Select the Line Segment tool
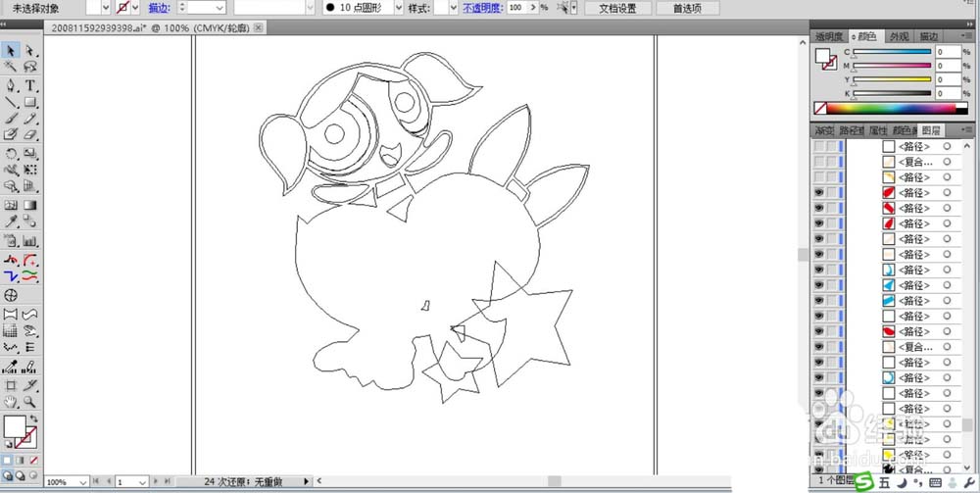The width and height of the screenshot is (980, 493). (x=11, y=102)
